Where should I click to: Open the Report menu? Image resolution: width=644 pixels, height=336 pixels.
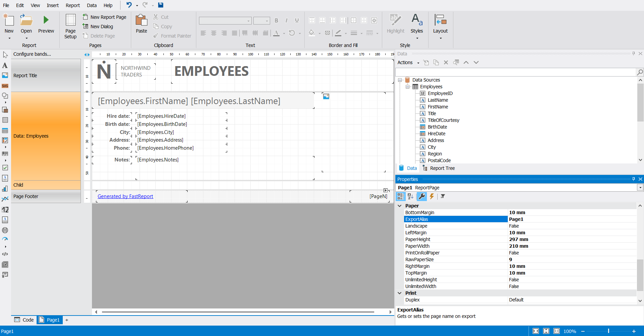73,5
